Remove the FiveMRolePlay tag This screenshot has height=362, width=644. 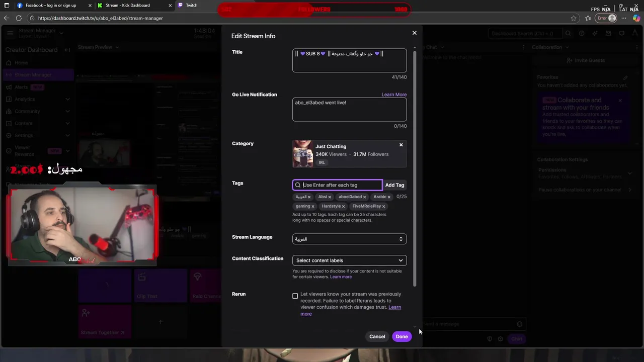coord(383,207)
